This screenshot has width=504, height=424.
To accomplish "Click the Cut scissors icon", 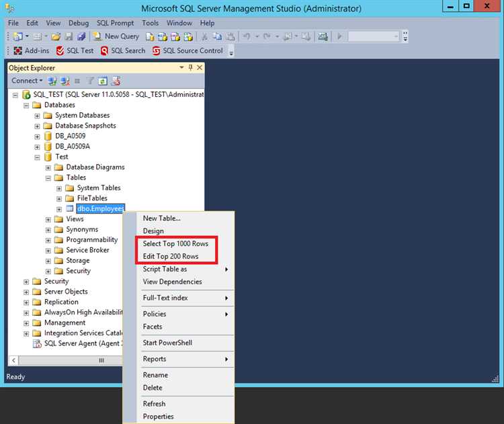I will (x=204, y=37).
